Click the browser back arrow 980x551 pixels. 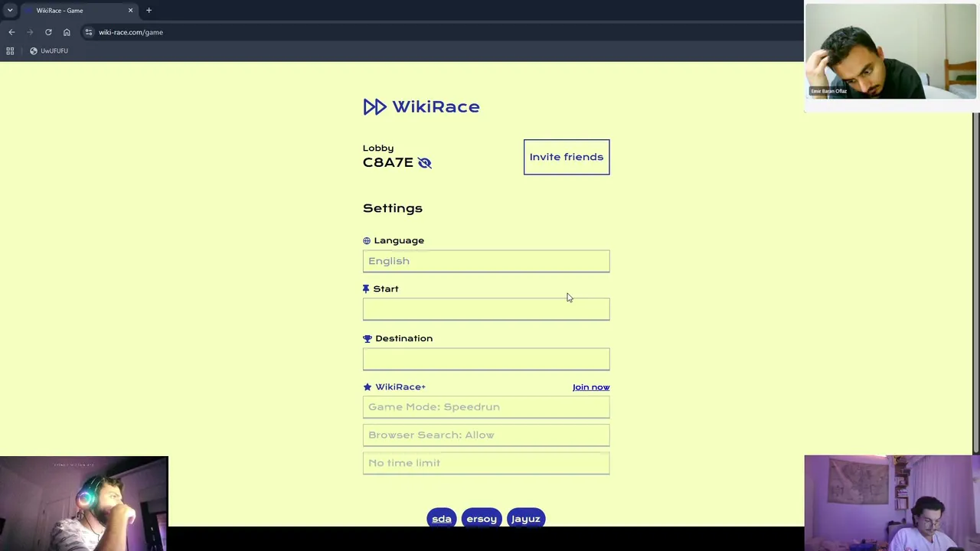coord(11,32)
